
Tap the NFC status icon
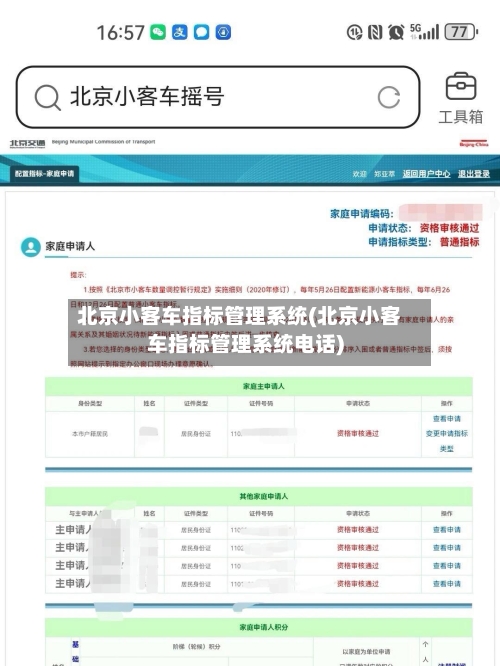point(375,32)
